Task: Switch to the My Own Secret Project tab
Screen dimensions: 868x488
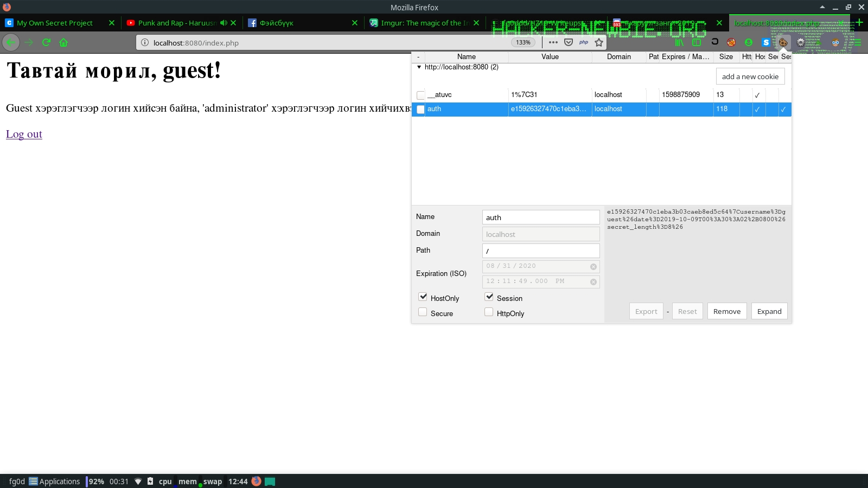Action: [x=55, y=23]
